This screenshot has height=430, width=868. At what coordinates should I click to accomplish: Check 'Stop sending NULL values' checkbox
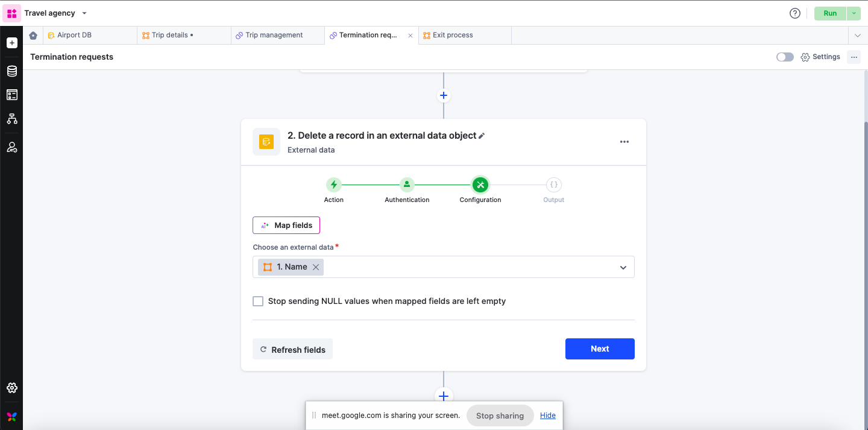258,301
